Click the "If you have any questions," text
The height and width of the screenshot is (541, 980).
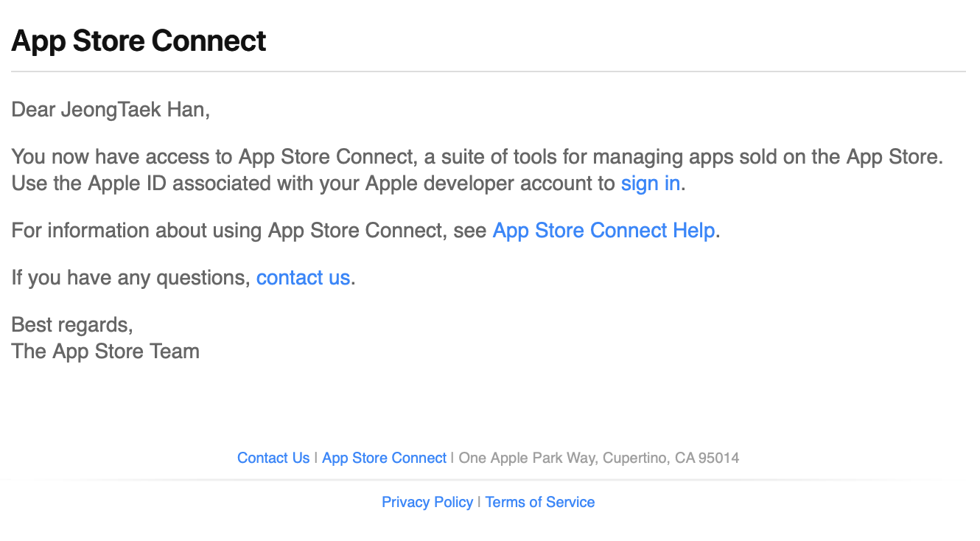tap(131, 278)
